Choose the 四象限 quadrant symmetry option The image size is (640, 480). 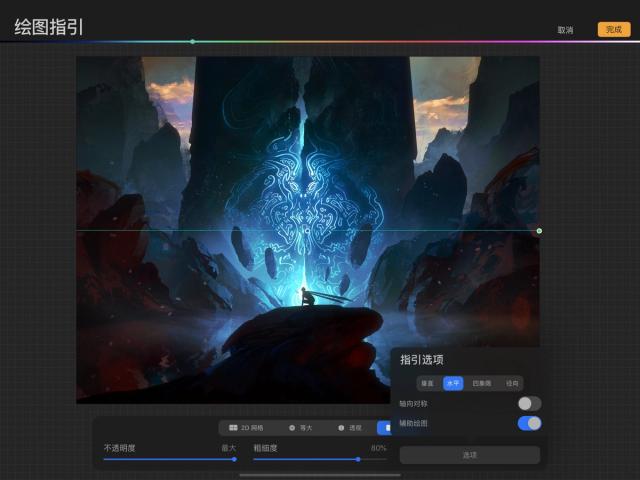pos(482,383)
